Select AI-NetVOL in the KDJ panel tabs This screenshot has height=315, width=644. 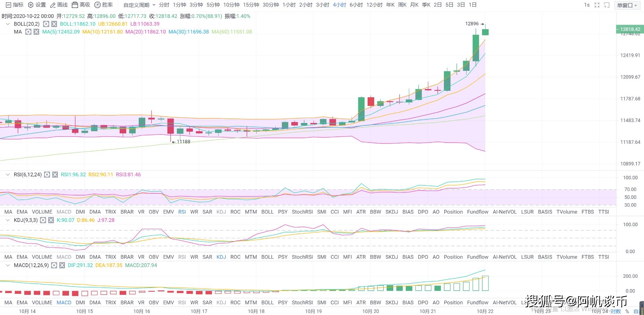(505, 257)
